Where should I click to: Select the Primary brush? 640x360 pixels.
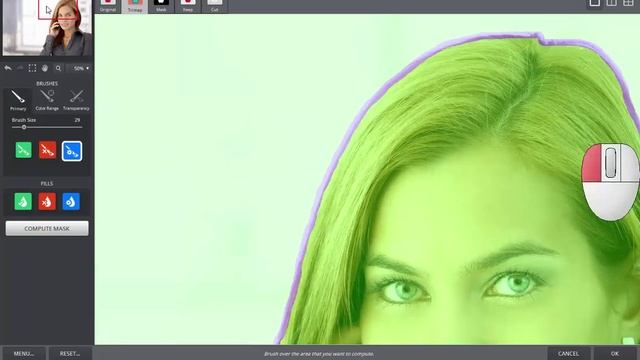click(x=18, y=100)
